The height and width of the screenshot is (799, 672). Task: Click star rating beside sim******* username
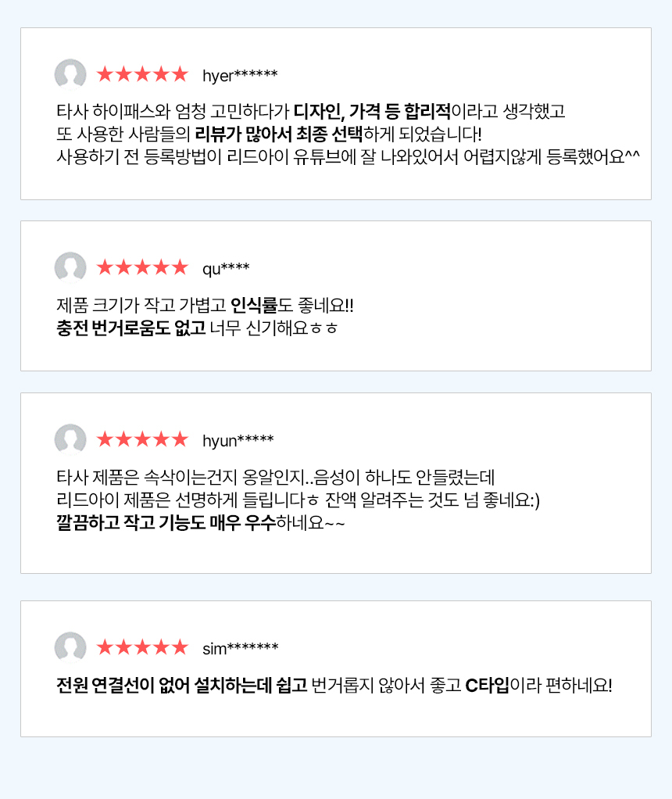point(142,648)
